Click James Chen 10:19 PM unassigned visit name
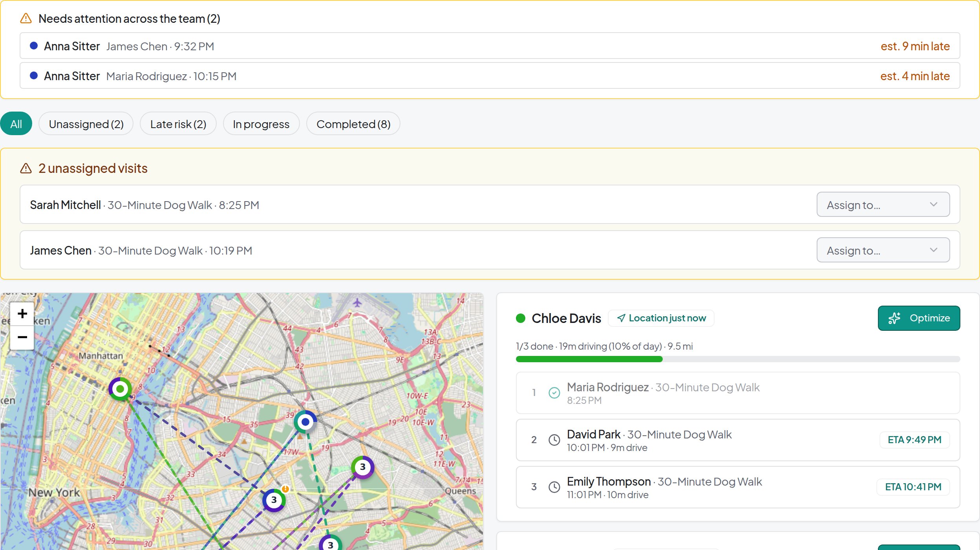This screenshot has width=980, height=550. click(x=60, y=250)
